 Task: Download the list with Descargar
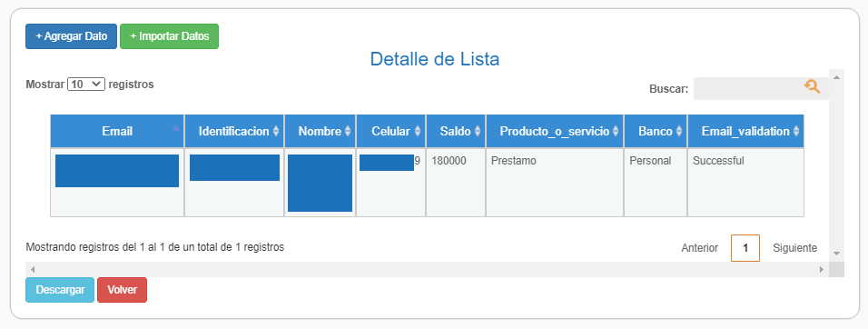tap(60, 290)
